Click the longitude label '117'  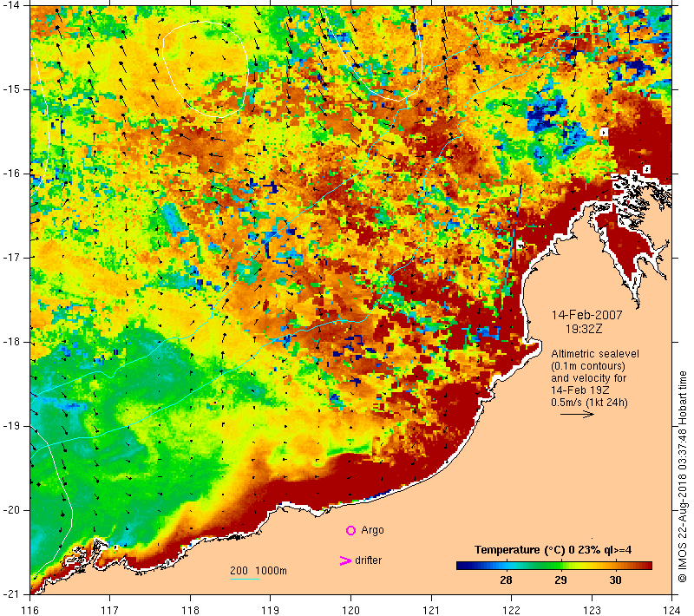[110, 610]
